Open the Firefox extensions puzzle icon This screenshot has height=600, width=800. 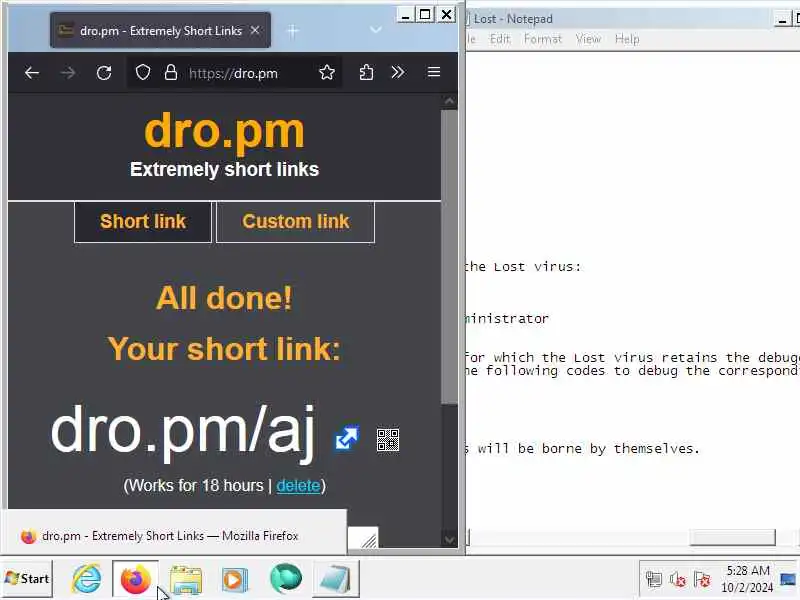coord(366,72)
